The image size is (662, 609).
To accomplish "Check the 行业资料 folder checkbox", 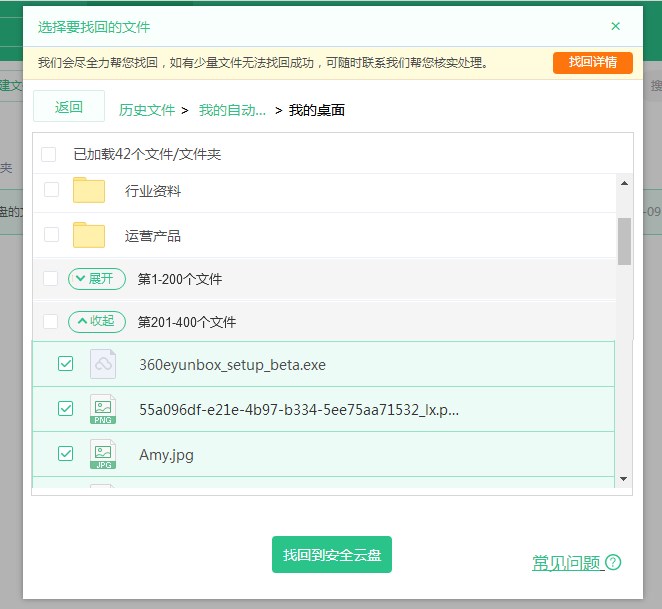I will click(52, 190).
